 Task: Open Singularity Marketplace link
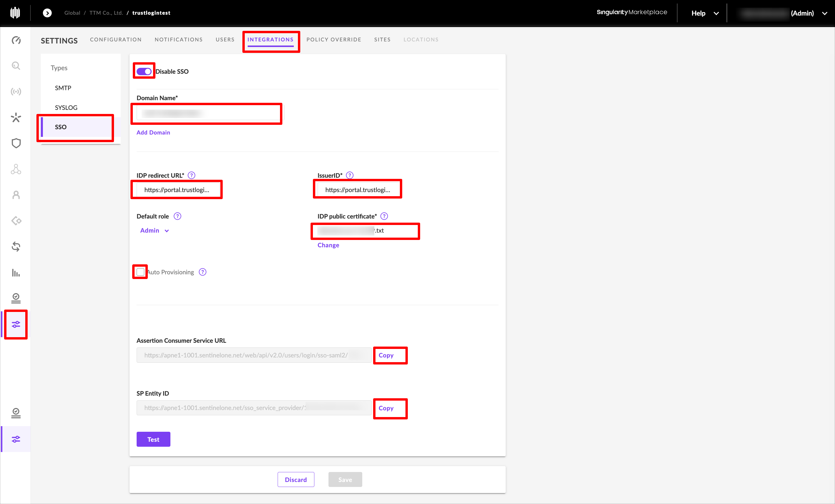[632, 12]
